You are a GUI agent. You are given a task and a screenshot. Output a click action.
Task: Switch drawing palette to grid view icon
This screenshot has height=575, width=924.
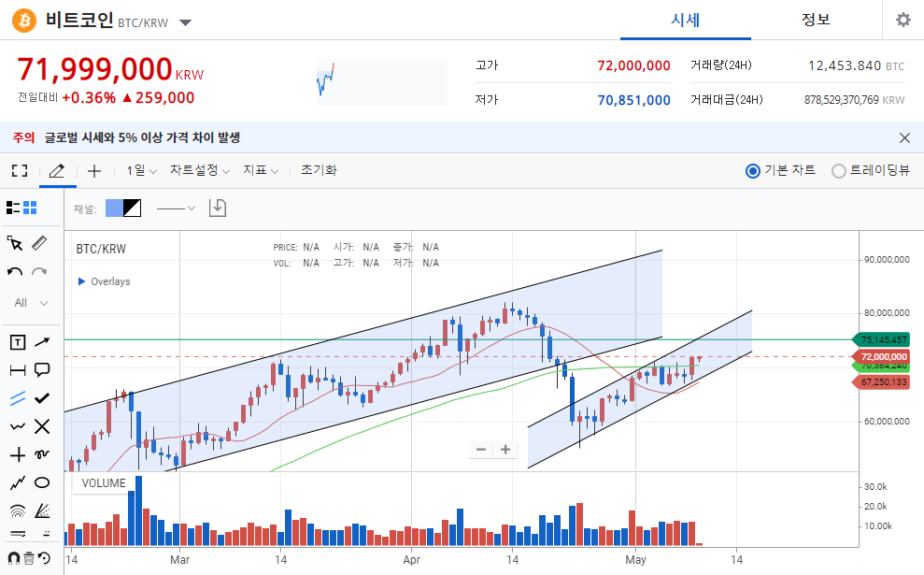pos(30,208)
